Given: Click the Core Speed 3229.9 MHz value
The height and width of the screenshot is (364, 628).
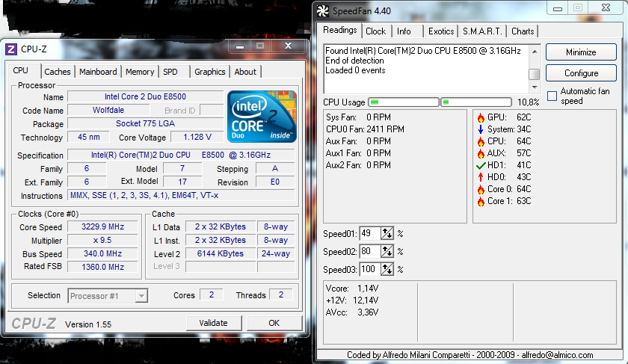Looking at the screenshot, I should tap(102, 226).
